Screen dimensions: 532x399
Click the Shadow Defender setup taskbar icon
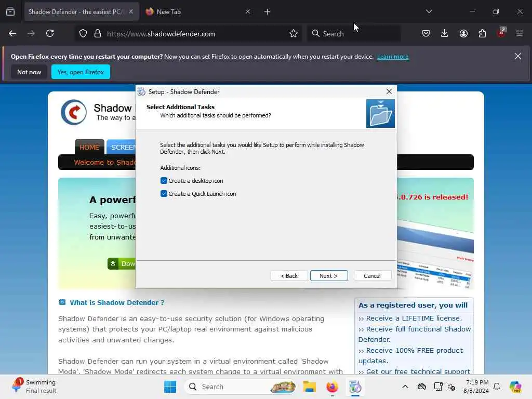point(355,387)
